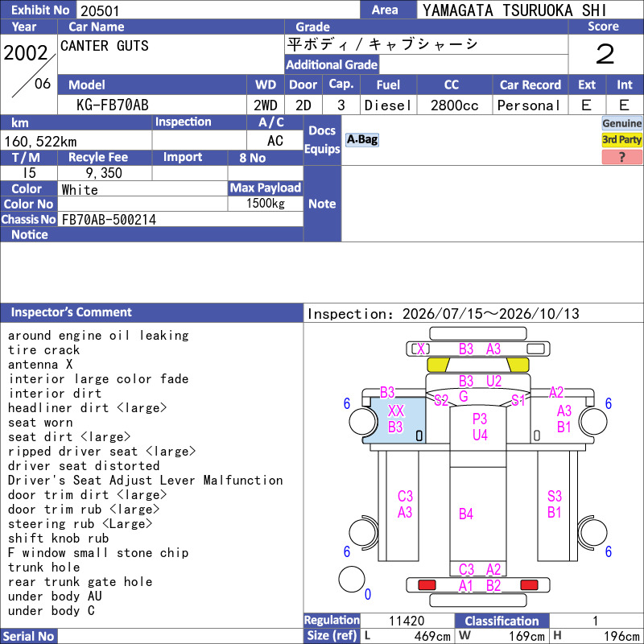The width and height of the screenshot is (644, 644).
Task: Click the area value YAMAGATA TSURUOKA SHI
Action: (x=514, y=10)
